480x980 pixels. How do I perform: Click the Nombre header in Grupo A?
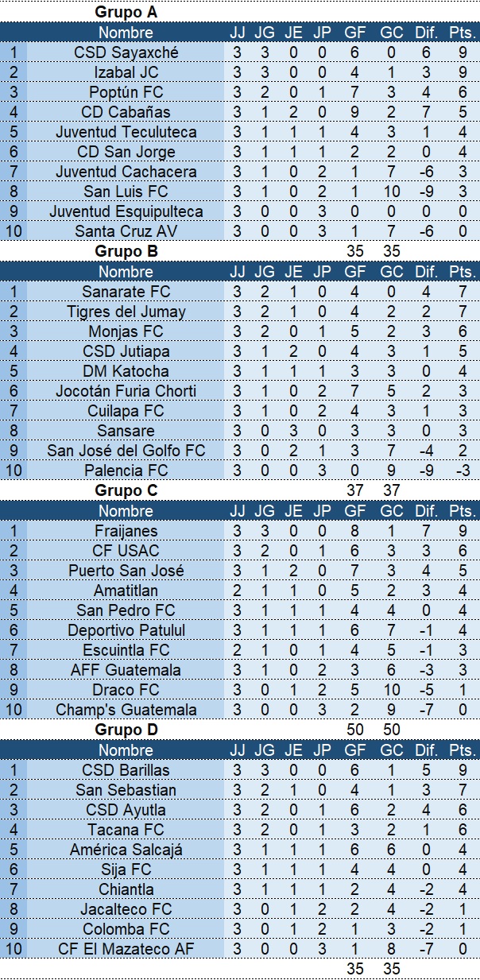pyautogui.click(x=126, y=33)
